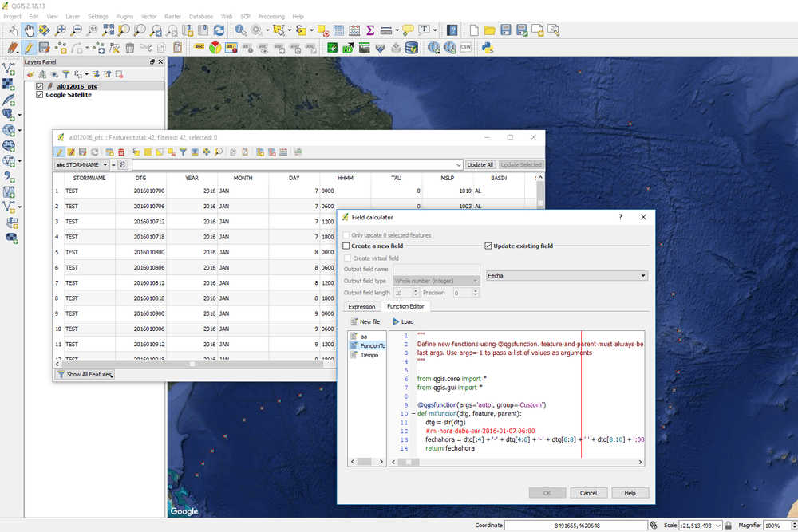This screenshot has height=532, width=798.
Task: Select the Zoom In tool
Action: (x=60, y=29)
